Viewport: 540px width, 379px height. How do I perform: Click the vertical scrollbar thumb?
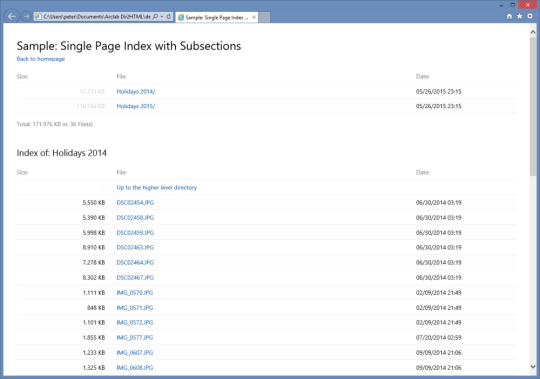(x=533, y=107)
